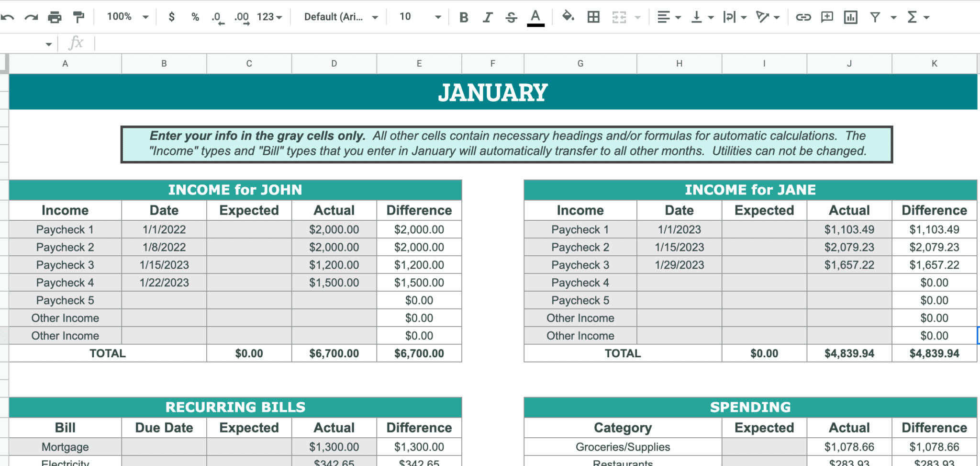Select Jane's Paycheck 2 actual $2,079.23
The image size is (980, 466).
click(x=849, y=247)
